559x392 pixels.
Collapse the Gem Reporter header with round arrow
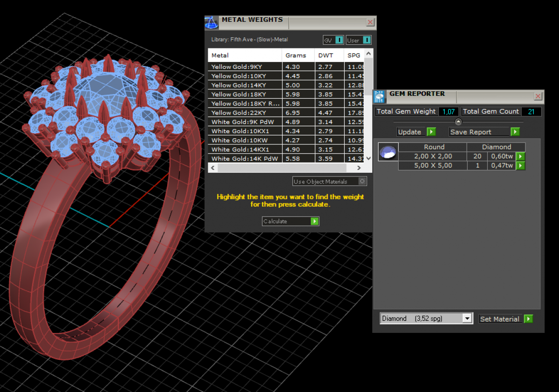pyautogui.click(x=458, y=122)
